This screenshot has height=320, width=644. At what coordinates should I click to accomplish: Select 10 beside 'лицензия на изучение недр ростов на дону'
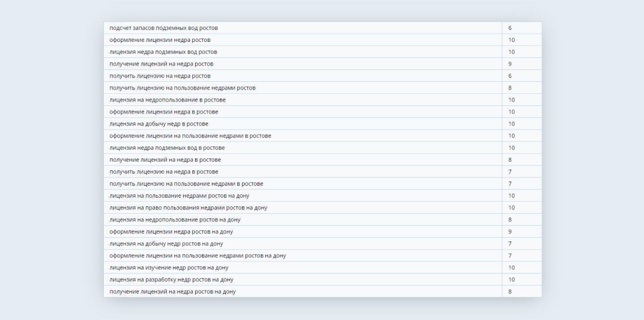coord(511,268)
